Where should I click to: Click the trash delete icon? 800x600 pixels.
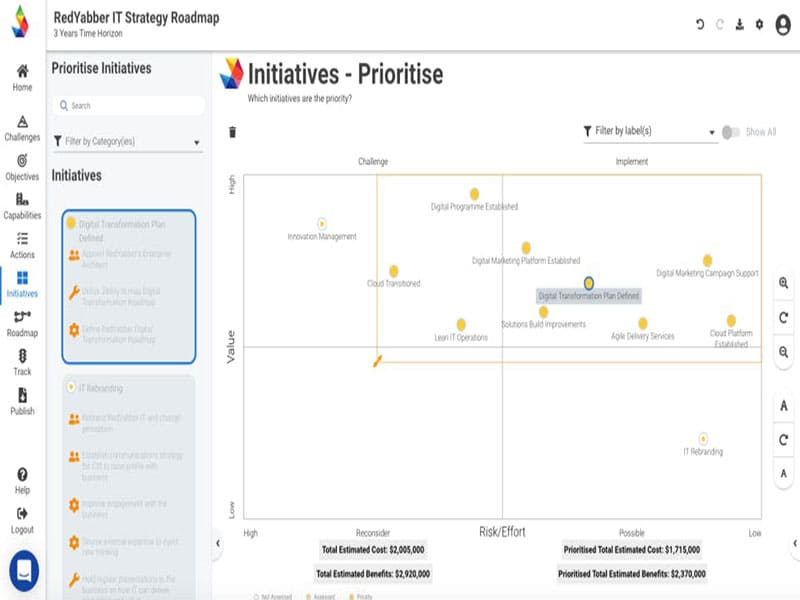tap(233, 132)
